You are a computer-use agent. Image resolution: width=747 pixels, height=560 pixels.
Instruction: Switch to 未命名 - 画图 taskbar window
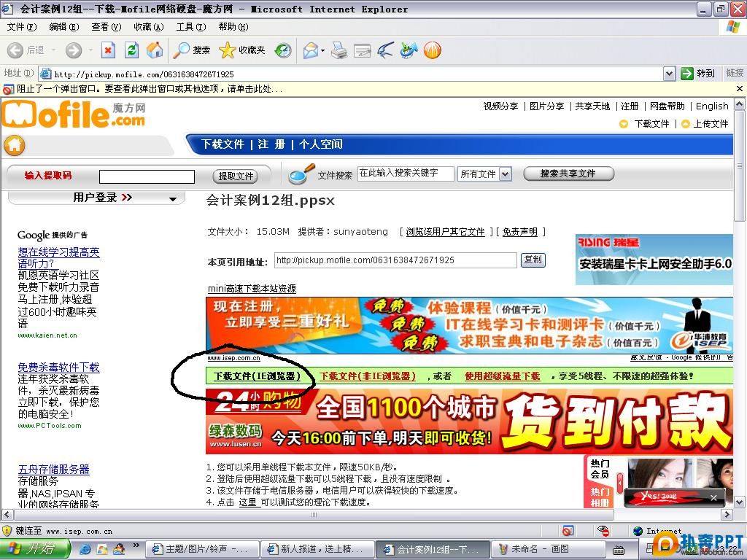click(548, 549)
